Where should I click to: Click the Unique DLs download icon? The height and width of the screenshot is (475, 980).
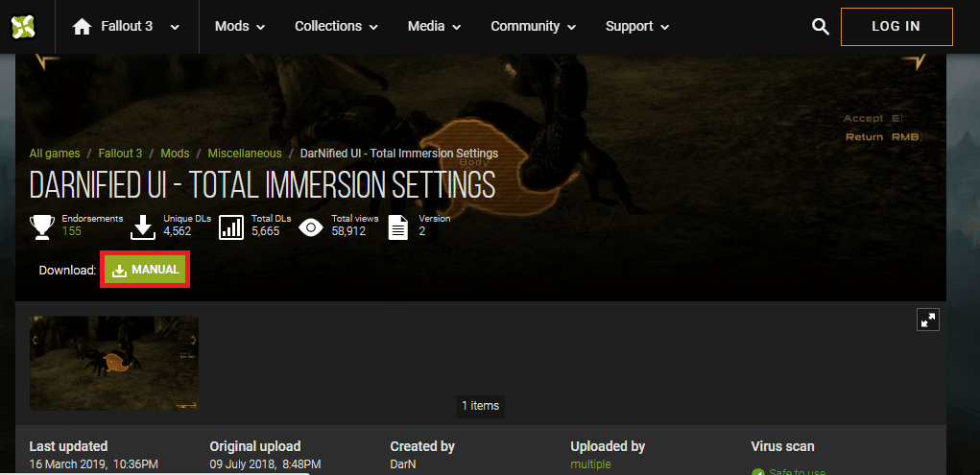point(143,227)
